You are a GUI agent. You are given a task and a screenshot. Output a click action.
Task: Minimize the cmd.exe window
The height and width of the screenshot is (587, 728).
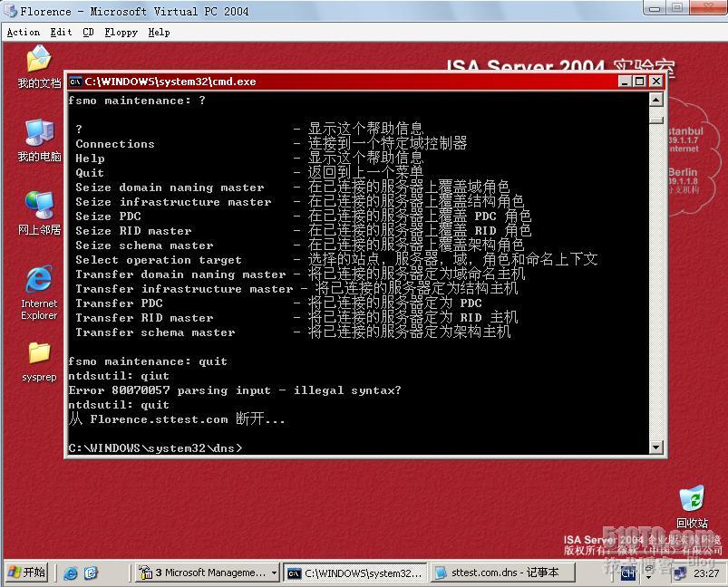625,82
